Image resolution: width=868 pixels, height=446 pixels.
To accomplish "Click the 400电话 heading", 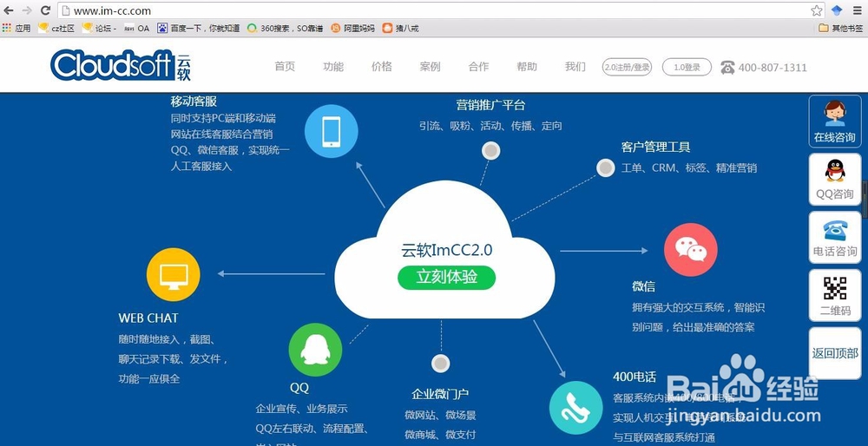I will click(635, 377).
